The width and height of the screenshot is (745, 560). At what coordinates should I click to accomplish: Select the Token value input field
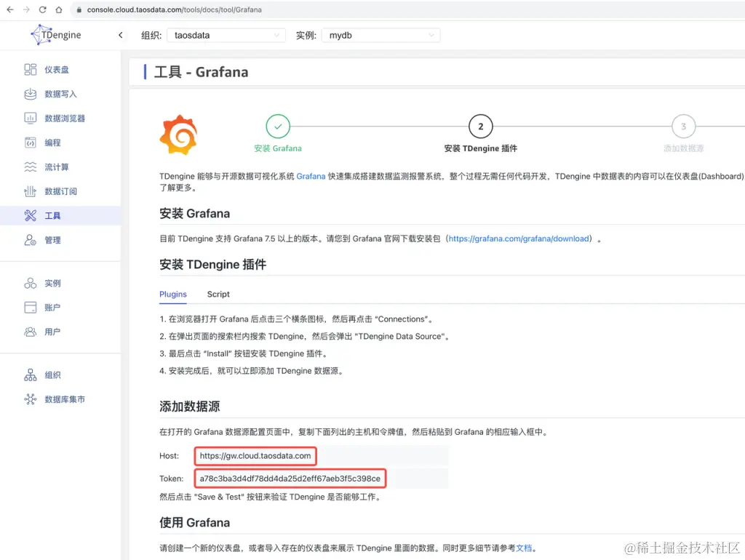(289, 479)
